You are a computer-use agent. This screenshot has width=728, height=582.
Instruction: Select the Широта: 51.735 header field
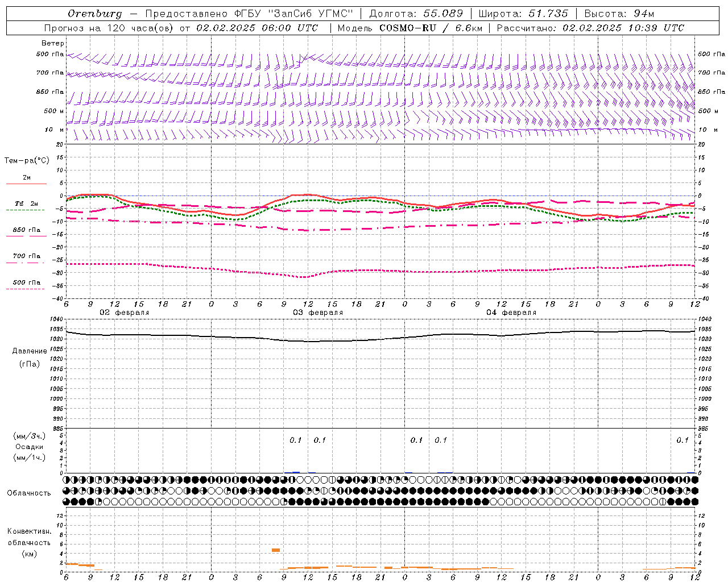tap(523, 13)
